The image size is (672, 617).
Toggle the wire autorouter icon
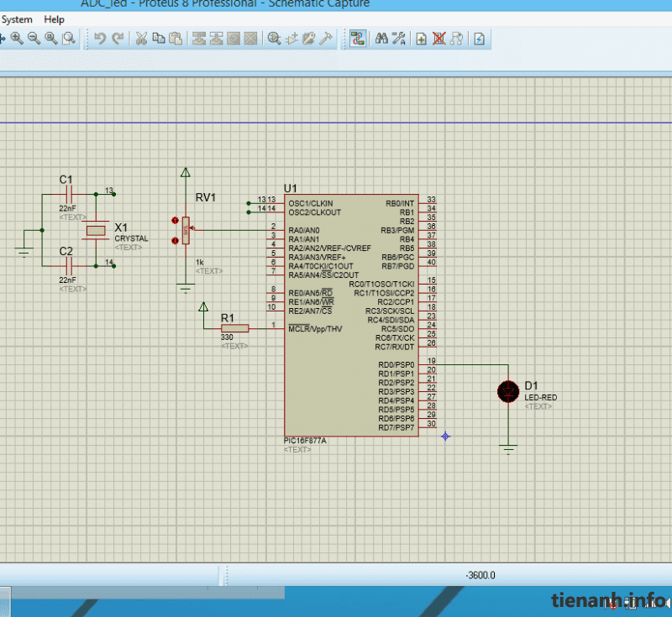click(358, 38)
